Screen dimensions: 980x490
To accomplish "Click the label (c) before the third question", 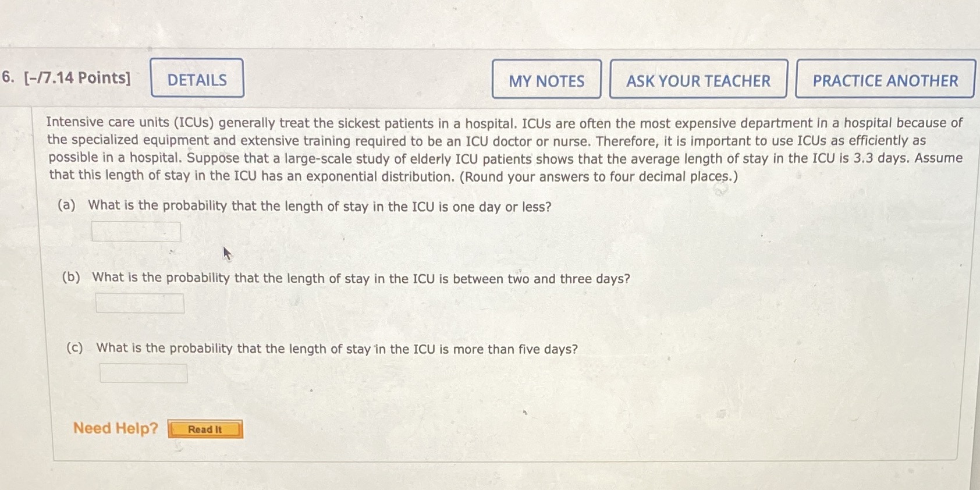I will point(74,348).
